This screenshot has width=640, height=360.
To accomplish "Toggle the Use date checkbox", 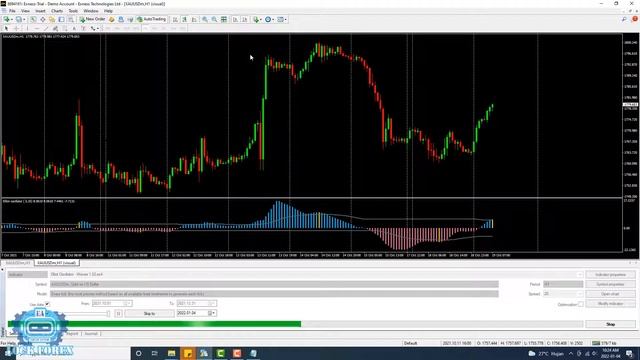I will 47,304.
